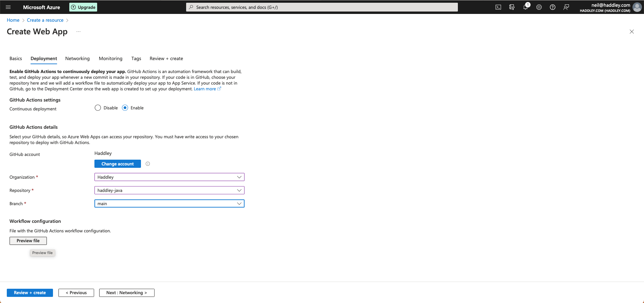Open the Help question mark icon
644x303 pixels.
(x=553, y=7)
